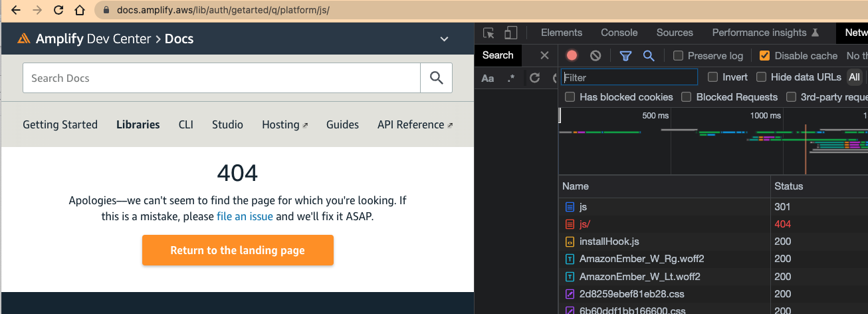
Task: Toggle network filter funnel icon
Action: click(625, 56)
